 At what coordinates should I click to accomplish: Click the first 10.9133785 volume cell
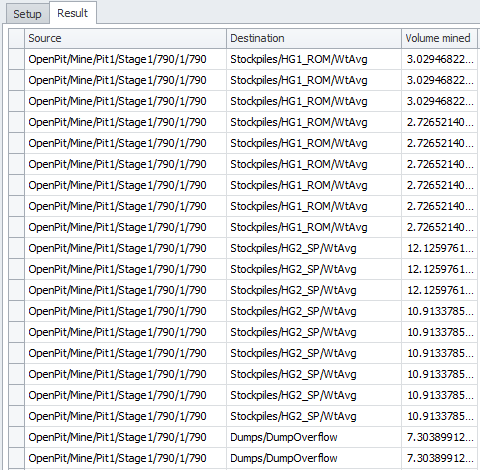[439, 311]
